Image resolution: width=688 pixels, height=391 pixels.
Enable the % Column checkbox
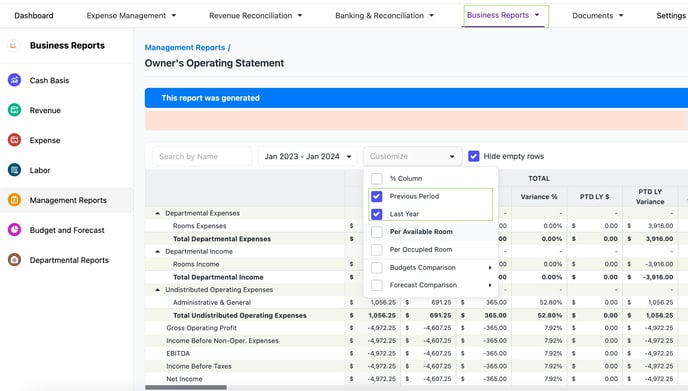coord(376,179)
